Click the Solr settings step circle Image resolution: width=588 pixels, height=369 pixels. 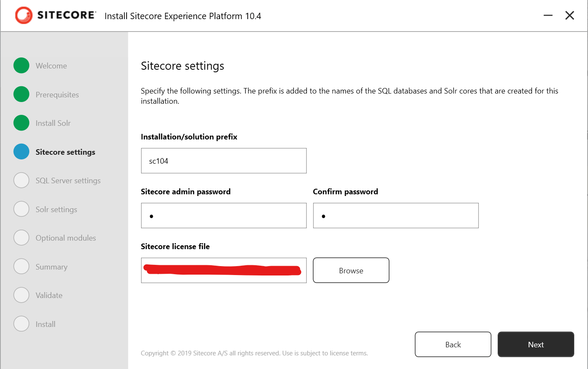[21, 209]
